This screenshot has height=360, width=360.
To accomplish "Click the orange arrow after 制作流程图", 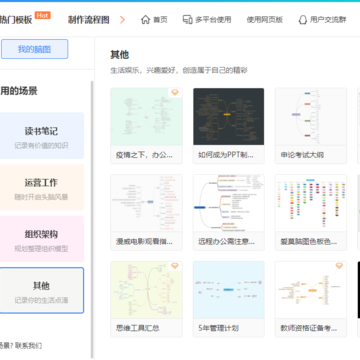I will [122, 20].
